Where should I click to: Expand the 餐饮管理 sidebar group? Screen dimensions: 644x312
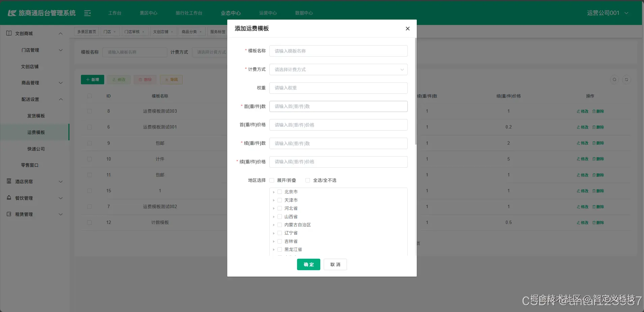35,198
